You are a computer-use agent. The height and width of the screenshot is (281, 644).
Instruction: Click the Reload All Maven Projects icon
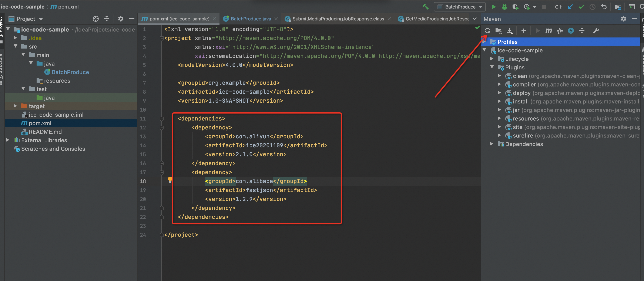[x=487, y=31]
